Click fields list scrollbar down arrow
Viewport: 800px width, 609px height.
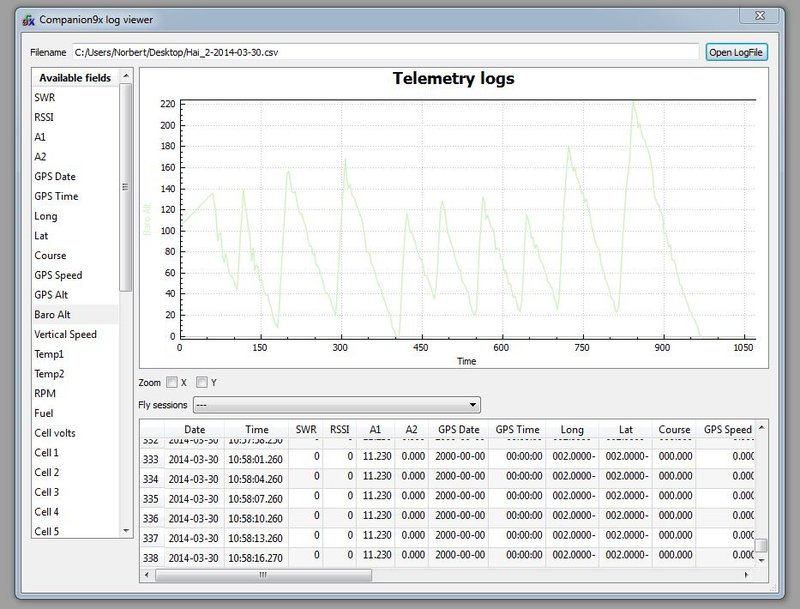point(126,531)
